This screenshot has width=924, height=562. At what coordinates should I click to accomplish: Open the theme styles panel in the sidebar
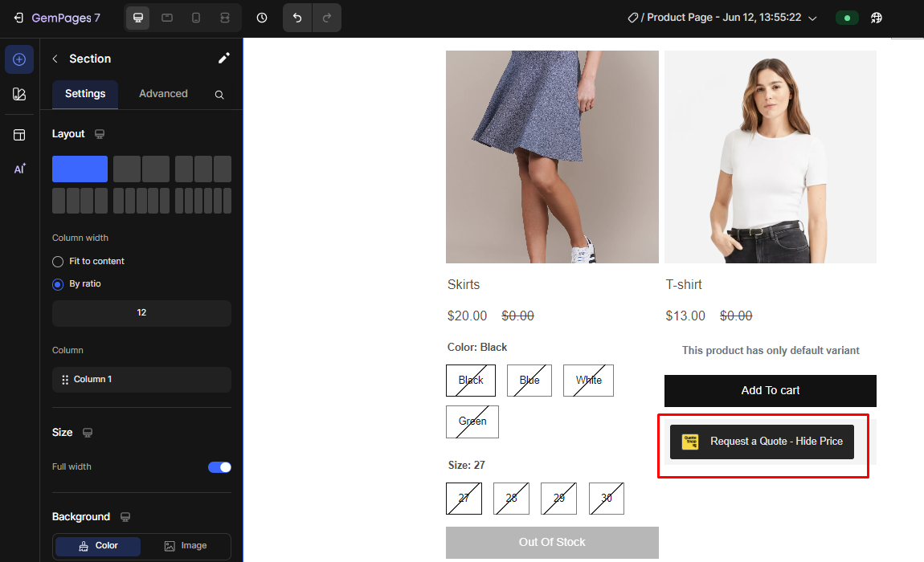(x=18, y=94)
